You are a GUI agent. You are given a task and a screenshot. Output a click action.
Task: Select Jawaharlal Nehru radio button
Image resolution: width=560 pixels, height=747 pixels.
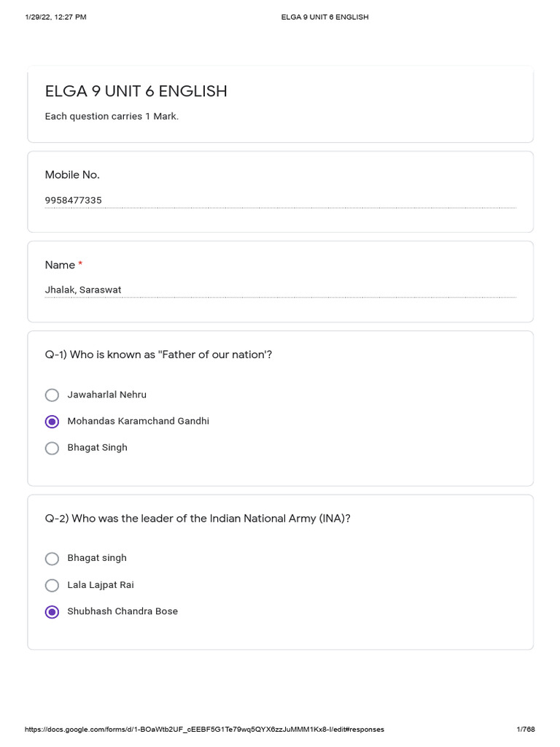click(52, 395)
